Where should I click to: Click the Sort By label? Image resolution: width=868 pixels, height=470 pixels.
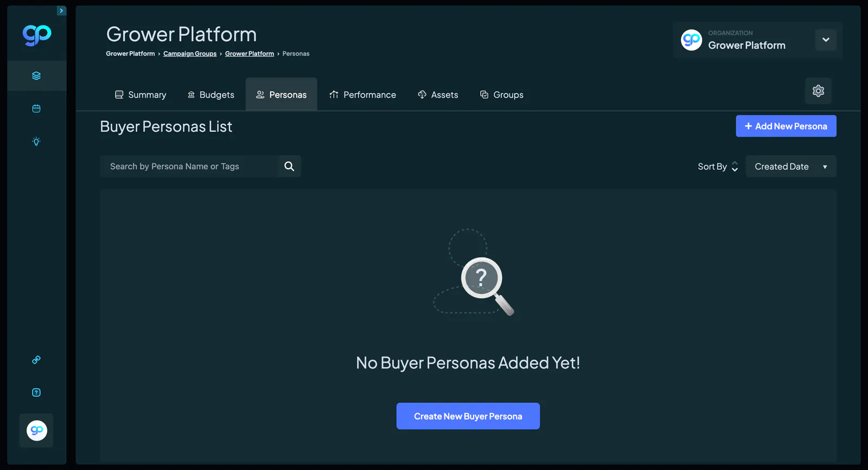pos(712,167)
